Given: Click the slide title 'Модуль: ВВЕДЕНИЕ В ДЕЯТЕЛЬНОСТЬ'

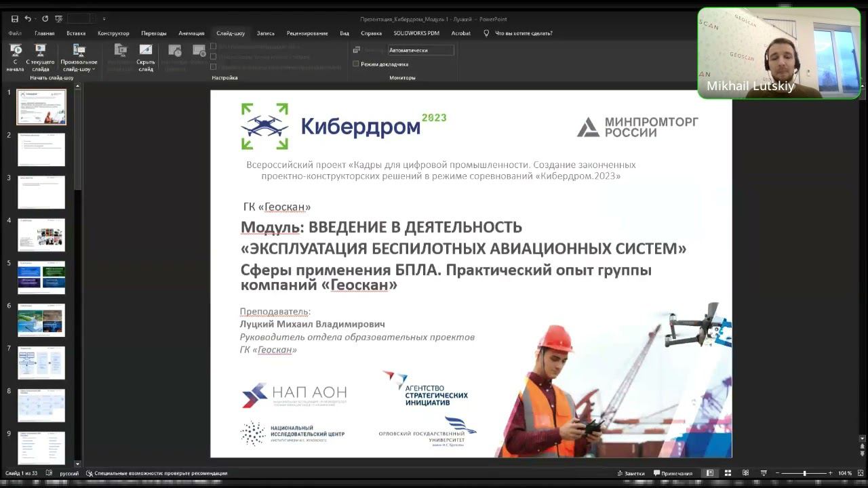Looking at the screenshot, I should tap(381, 227).
